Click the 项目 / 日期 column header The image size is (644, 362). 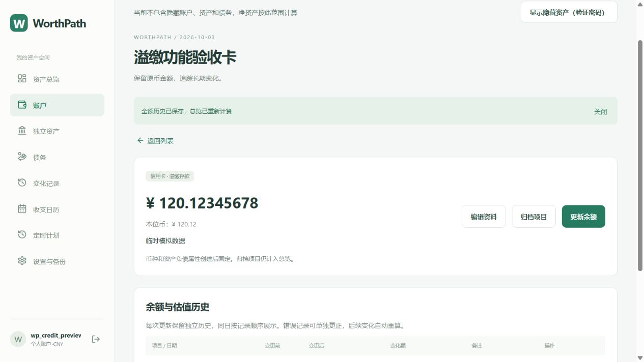tap(164, 346)
